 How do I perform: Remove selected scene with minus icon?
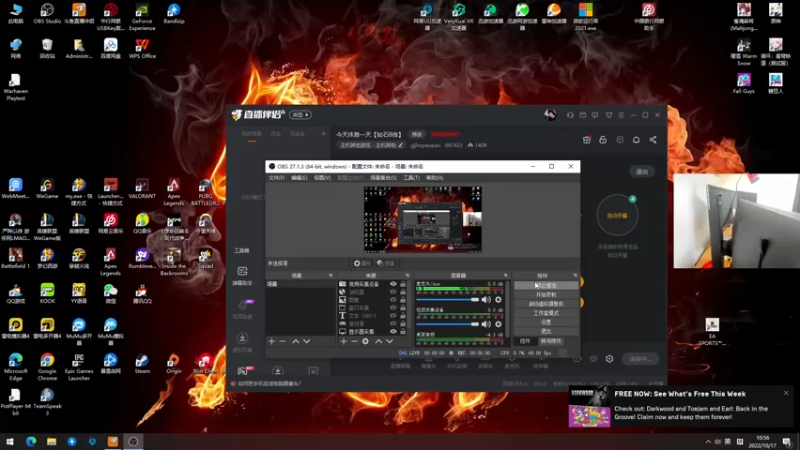[x=283, y=341]
